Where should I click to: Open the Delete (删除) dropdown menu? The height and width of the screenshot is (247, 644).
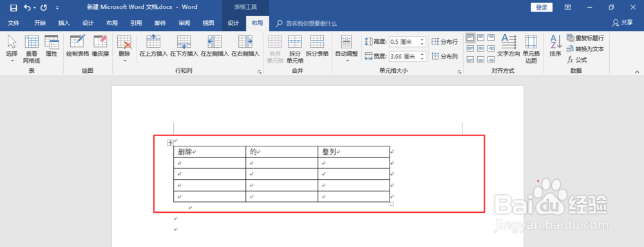(x=124, y=48)
